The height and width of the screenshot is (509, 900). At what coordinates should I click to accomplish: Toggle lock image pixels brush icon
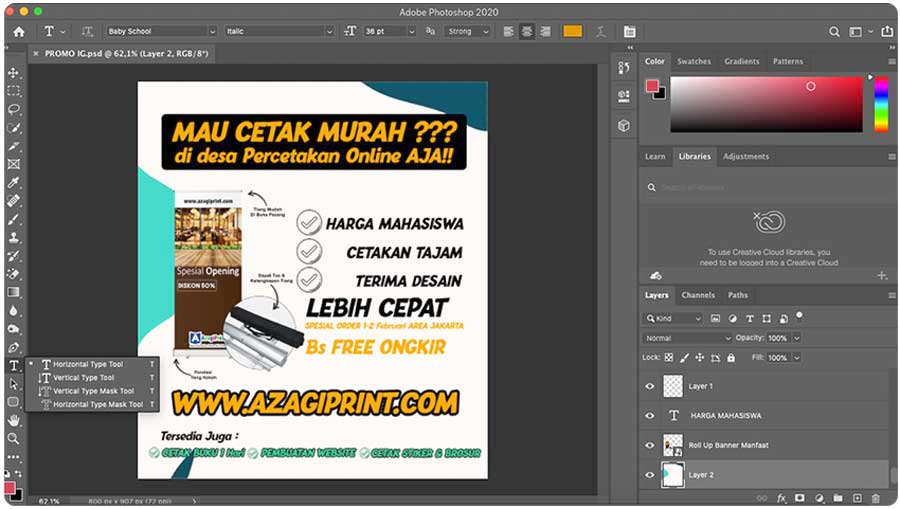click(684, 358)
